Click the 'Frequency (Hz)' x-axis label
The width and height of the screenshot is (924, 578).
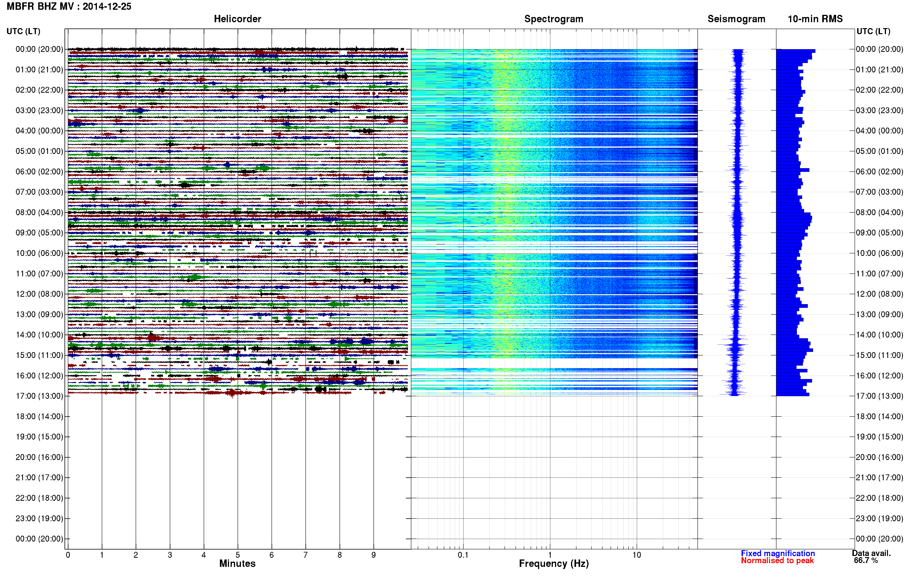553,564
